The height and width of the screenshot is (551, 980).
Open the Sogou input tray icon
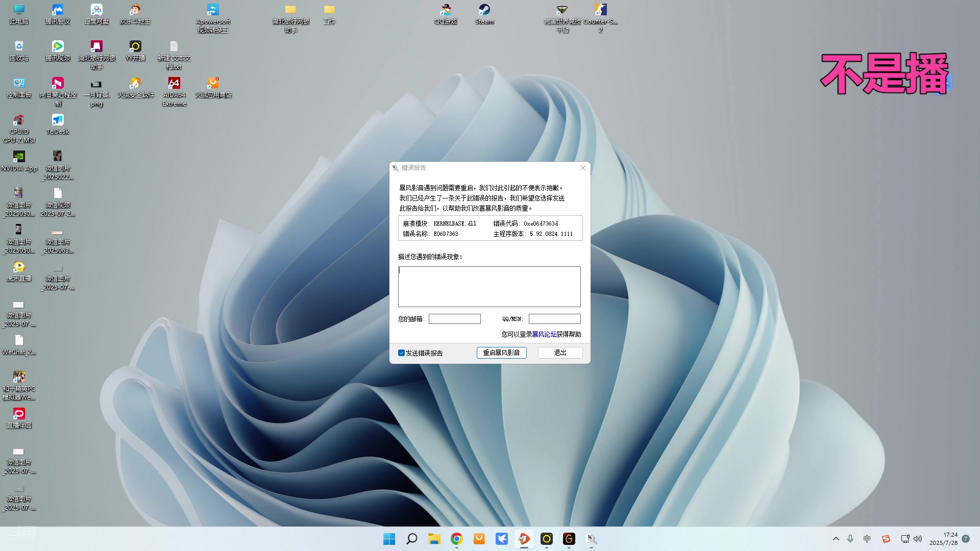coord(886,539)
